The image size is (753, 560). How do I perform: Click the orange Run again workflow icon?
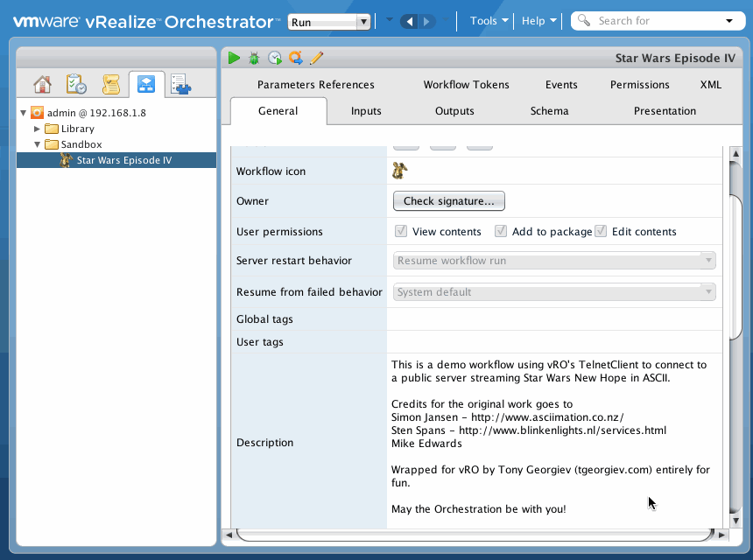296,58
